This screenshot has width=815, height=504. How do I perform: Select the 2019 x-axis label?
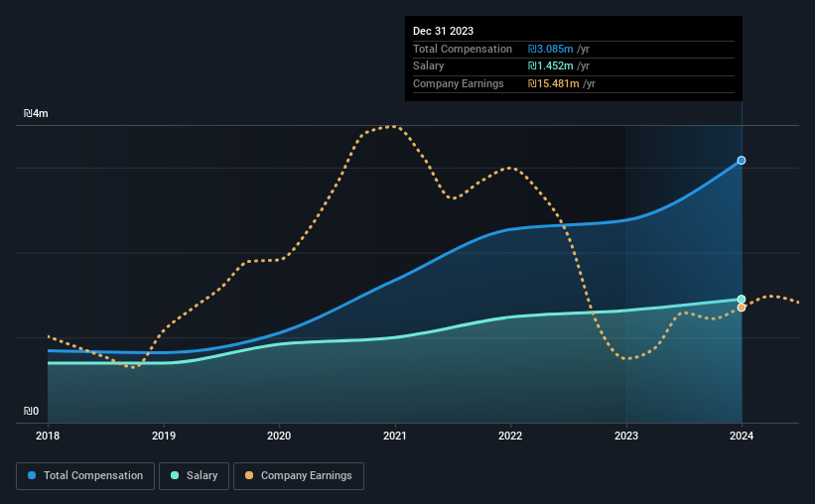point(164,436)
